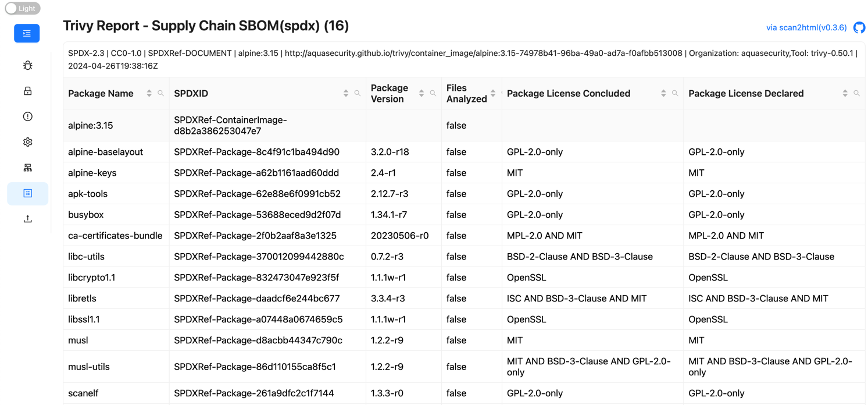The image size is (868, 405).
Task: Collapse the sidebar with blue menu button
Action: 27,33
